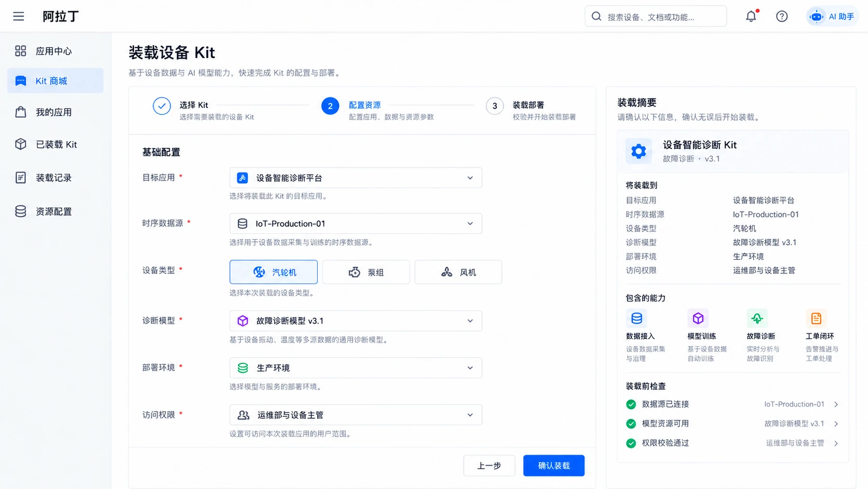
Task: Click the 设备智能诊断 Kit gear icon
Action: (x=639, y=151)
